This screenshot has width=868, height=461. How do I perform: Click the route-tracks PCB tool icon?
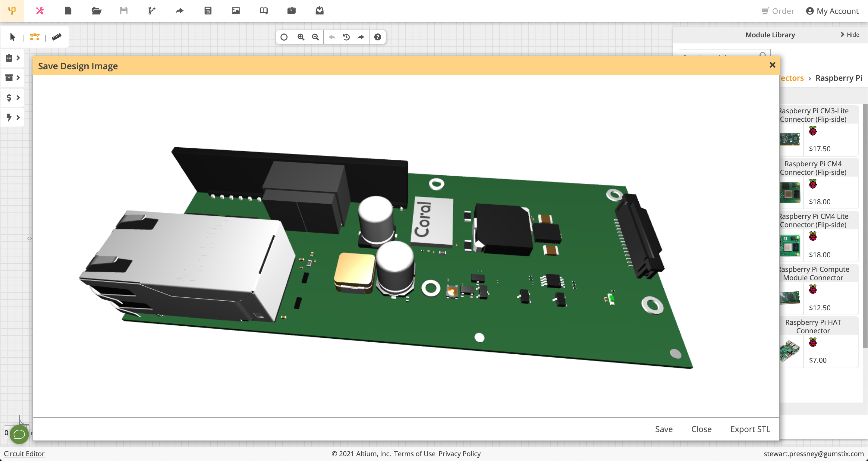[x=34, y=37]
